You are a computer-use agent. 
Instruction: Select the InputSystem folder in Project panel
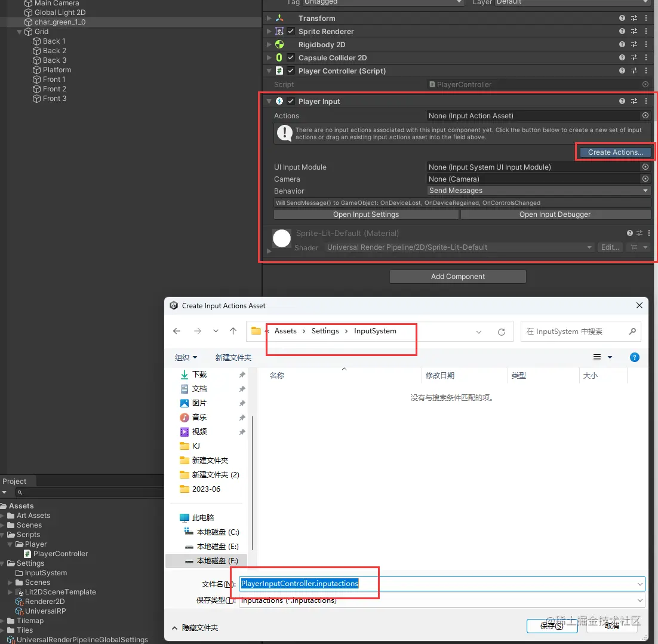click(x=41, y=573)
